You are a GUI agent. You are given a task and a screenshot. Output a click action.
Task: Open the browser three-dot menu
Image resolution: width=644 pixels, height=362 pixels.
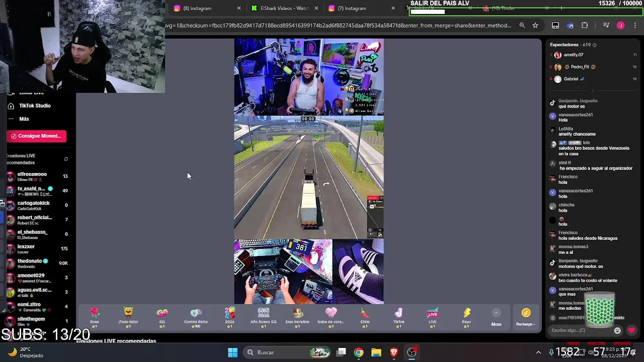click(x=635, y=25)
